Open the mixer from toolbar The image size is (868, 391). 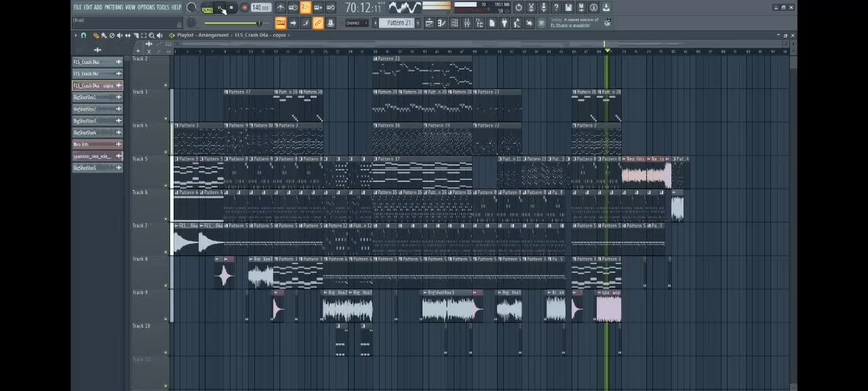(467, 23)
